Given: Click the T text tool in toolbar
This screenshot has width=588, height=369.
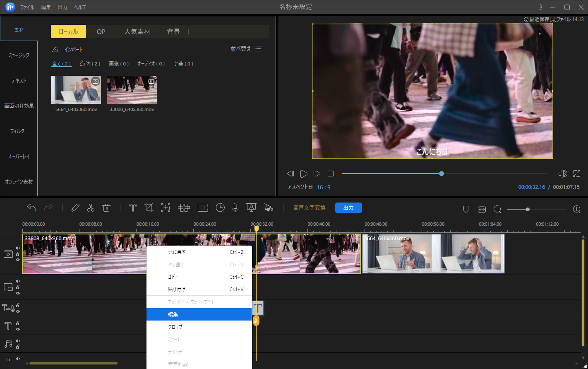Looking at the screenshot, I should (x=133, y=208).
